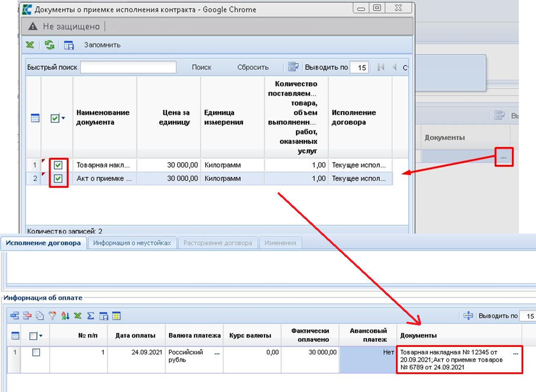
Task: Click payment pager settings icon
Action: pos(469,316)
